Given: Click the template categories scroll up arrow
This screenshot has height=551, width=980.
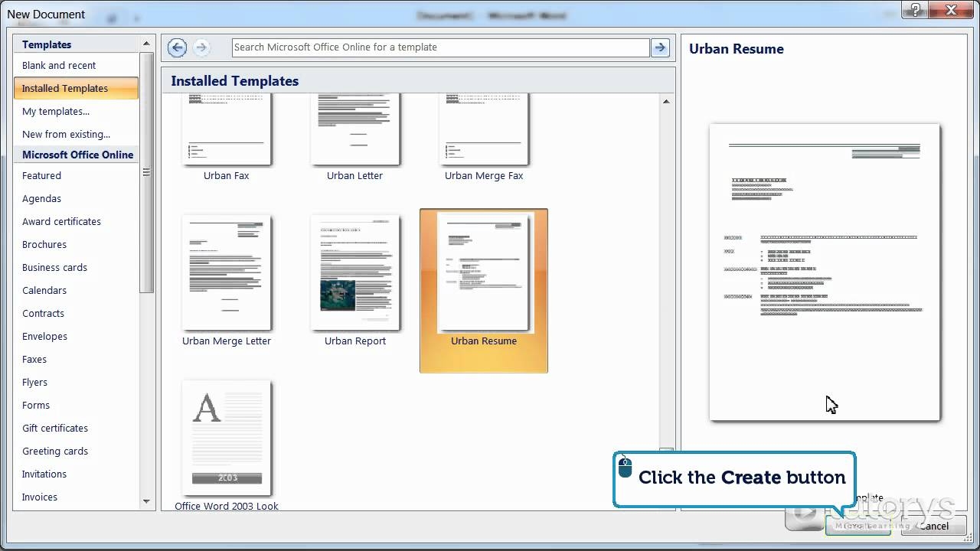Looking at the screenshot, I should (146, 44).
